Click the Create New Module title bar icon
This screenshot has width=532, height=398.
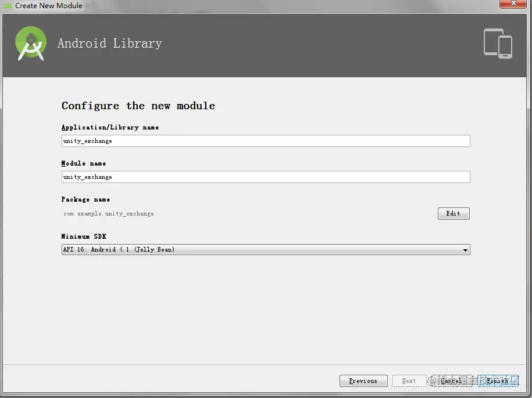coord(8,6)
